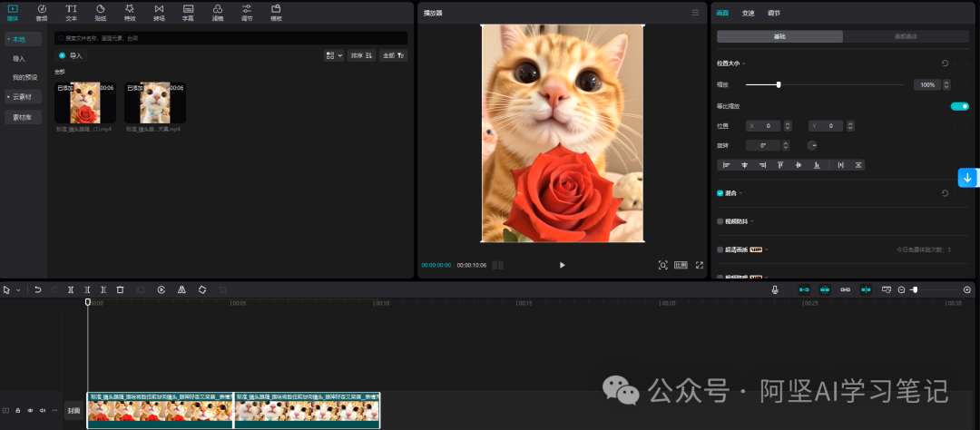
Task: Toggle track visibility eye icon
Action: click(30, 411)
